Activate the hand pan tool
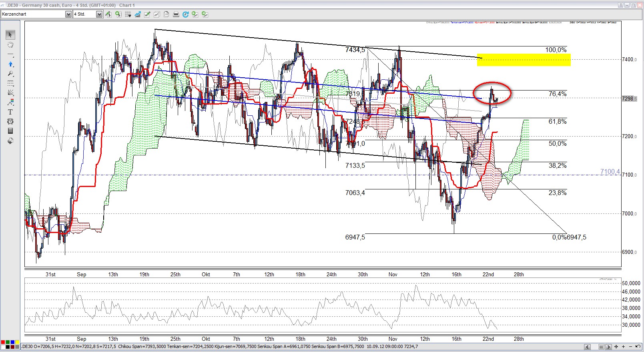 click(10, 44)
